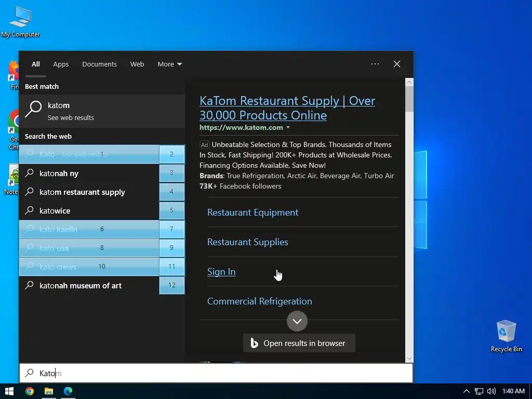This screenshot has width=532, height=399.
Task: Expand the More filters dropdown
Action: pyautogui.click(x=170, y=64)
